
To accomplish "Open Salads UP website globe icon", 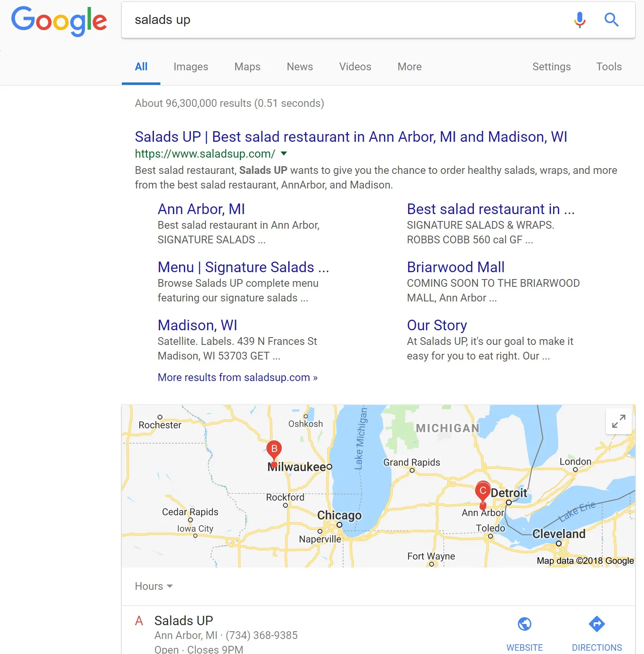I will [x=524, y=624].
